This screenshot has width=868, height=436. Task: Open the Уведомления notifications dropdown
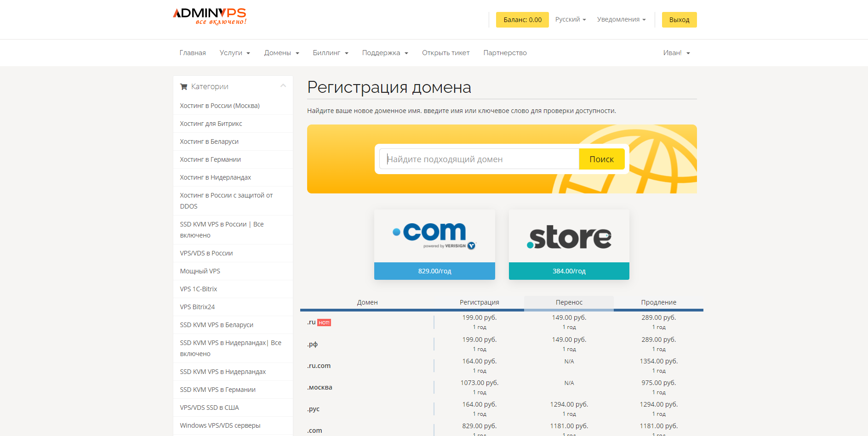pos(622,19)
